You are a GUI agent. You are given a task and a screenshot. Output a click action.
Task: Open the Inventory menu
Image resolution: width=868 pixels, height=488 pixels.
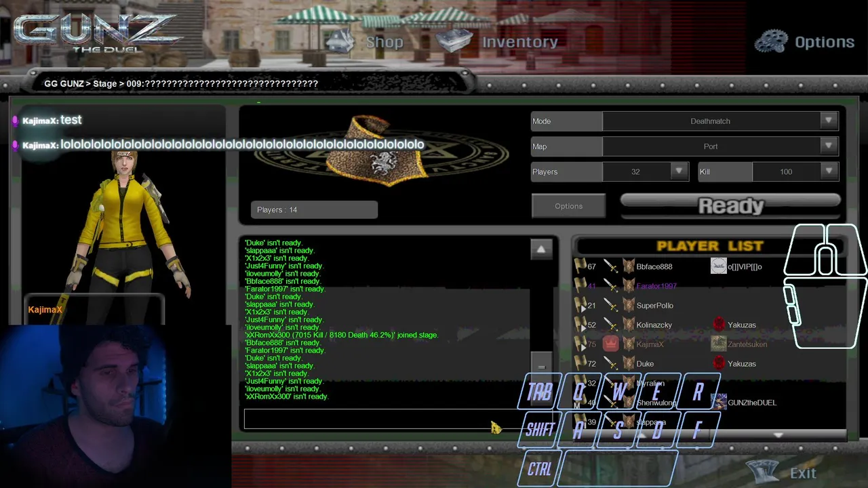pyautogui.click(x=520, y=42)
